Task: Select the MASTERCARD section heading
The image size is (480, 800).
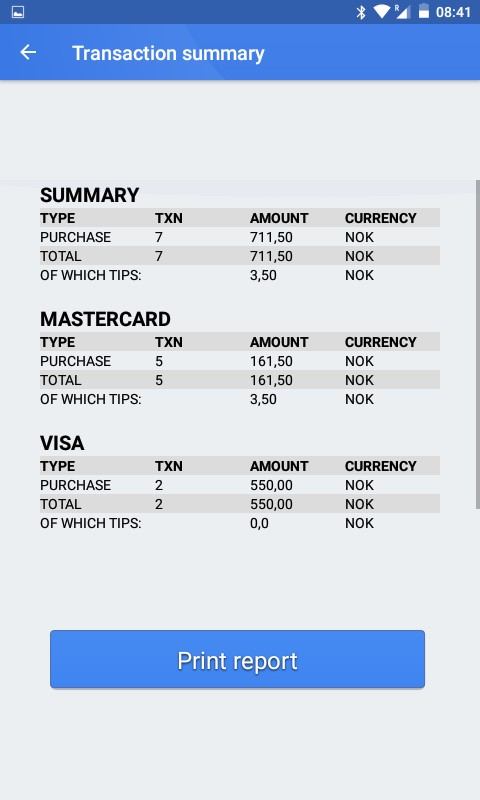Action: point(106,319)
